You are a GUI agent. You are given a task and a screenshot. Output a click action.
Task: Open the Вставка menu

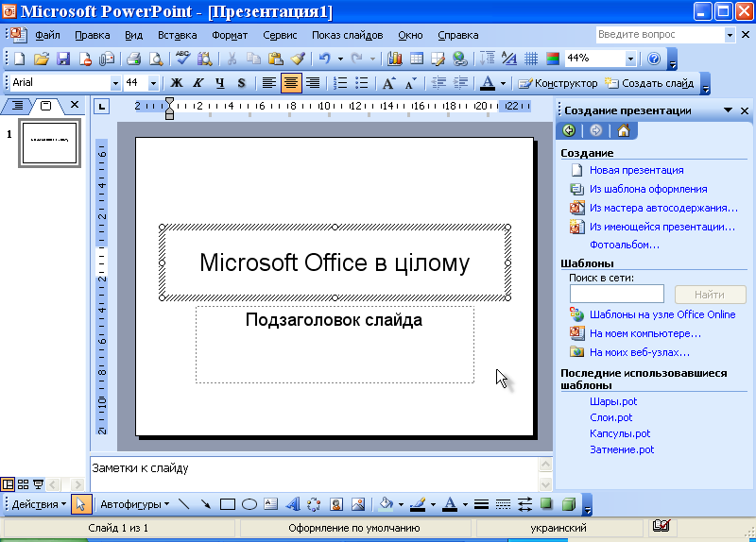(177, 35)
